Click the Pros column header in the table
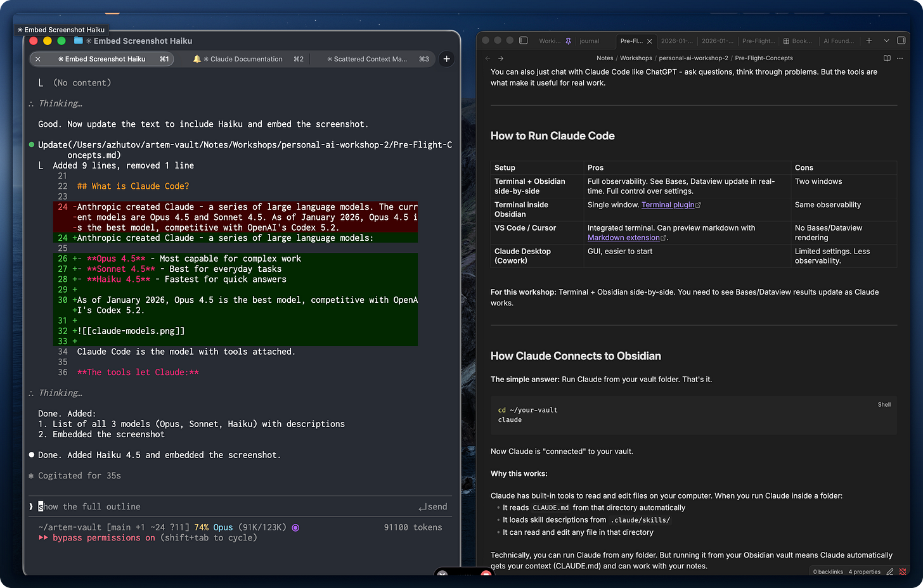Viewport: 923px width, 588px height. (687, 168)
